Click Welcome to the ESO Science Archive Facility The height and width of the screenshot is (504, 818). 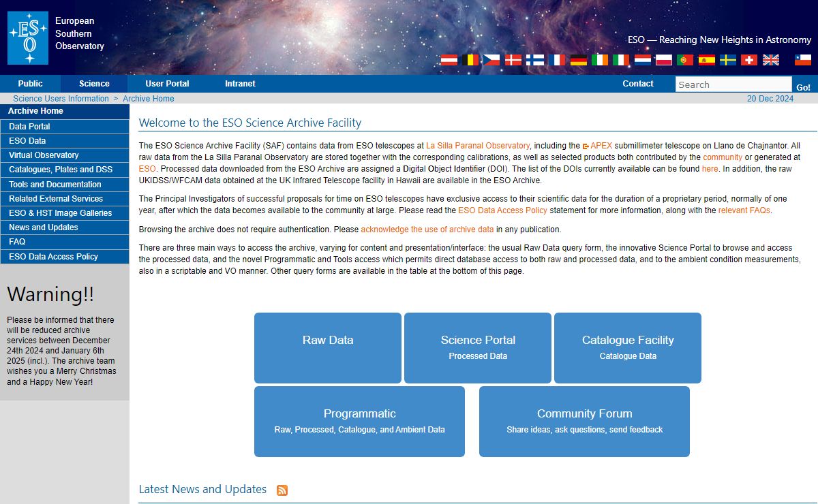tap(250, 123)
